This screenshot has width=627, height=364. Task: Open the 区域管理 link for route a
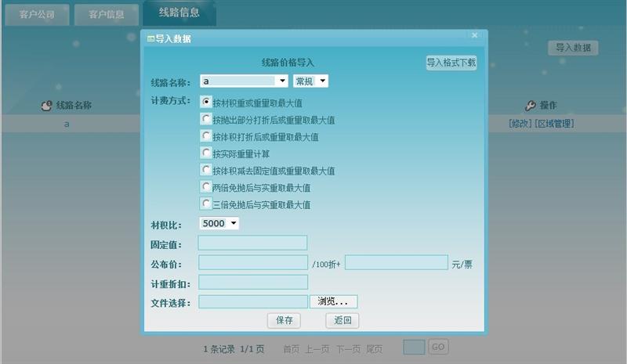click(554, 124)
